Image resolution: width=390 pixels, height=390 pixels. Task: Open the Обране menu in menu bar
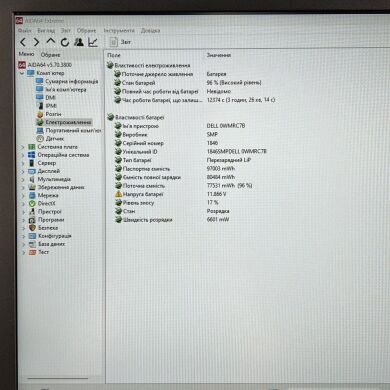point(86,30)
